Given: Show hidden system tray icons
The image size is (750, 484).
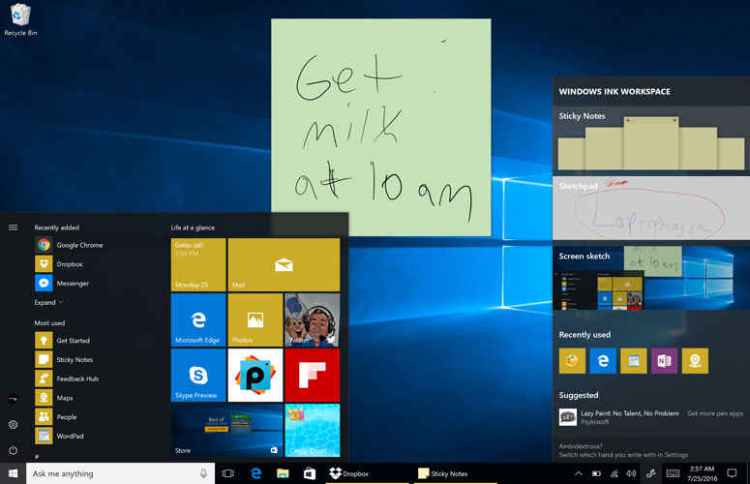Looking at the screenshot, I should tap(580, 473).
